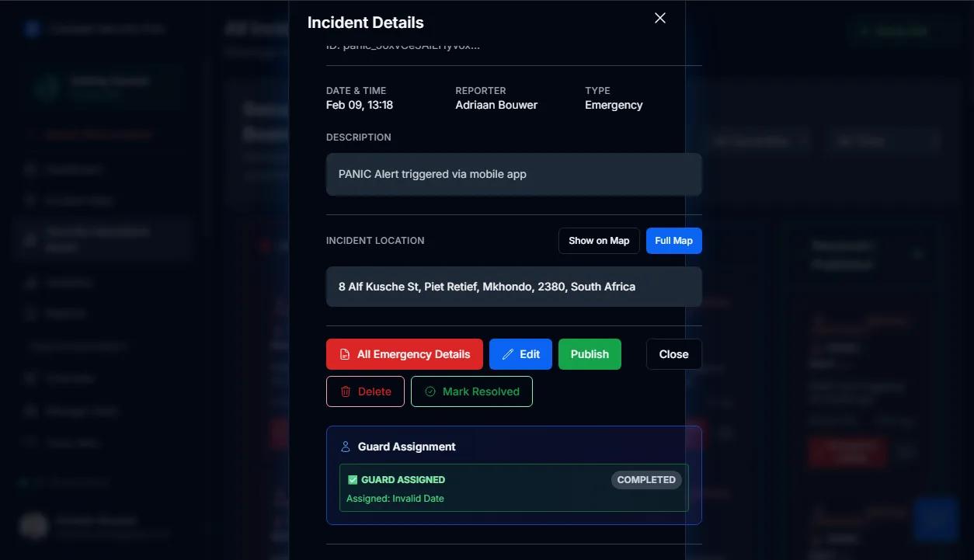Viewport: 974px width, 560px height.
Task: Click the user avatar at sidebar bottom
Action: 33,525
